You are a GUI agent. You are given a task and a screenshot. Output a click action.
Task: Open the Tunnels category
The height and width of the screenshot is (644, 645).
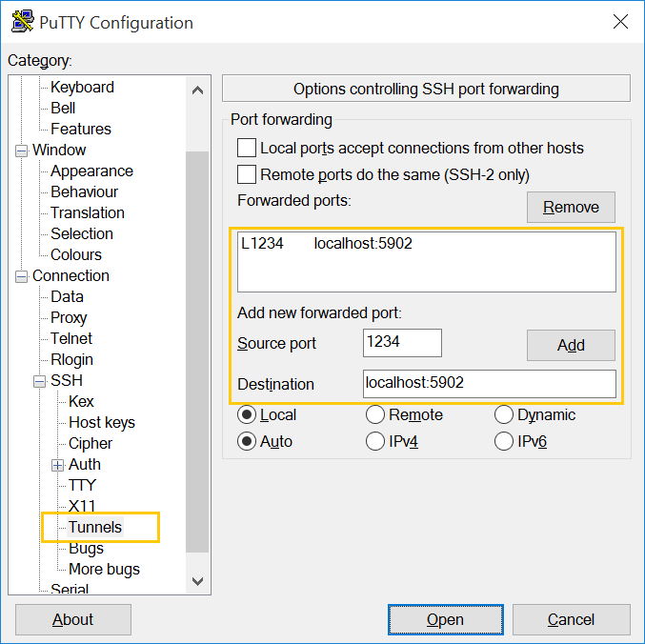click(95, 527)
